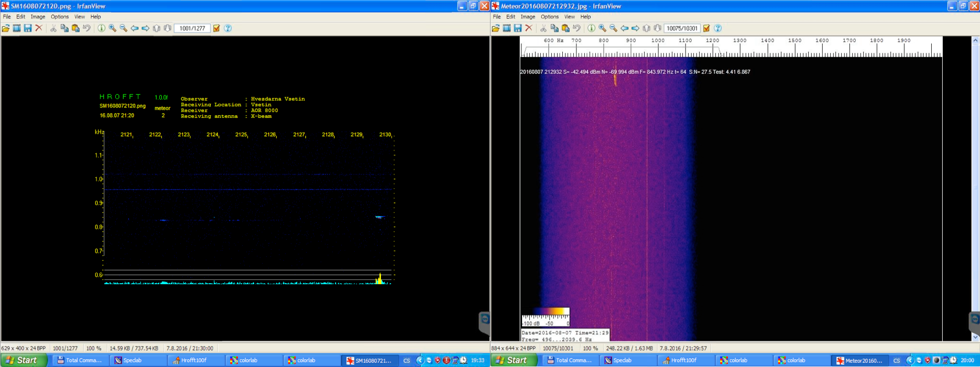980x367 pixels.
Task: Save image in SM1608072120.png window toolbar
Action: click(x=28, y=28)
